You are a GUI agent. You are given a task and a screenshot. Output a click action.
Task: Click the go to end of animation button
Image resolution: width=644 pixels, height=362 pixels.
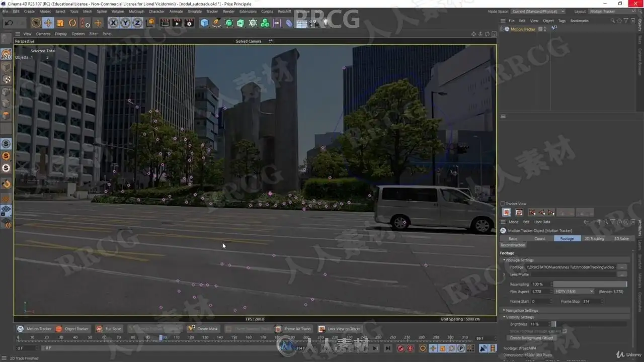pos(388,348)
